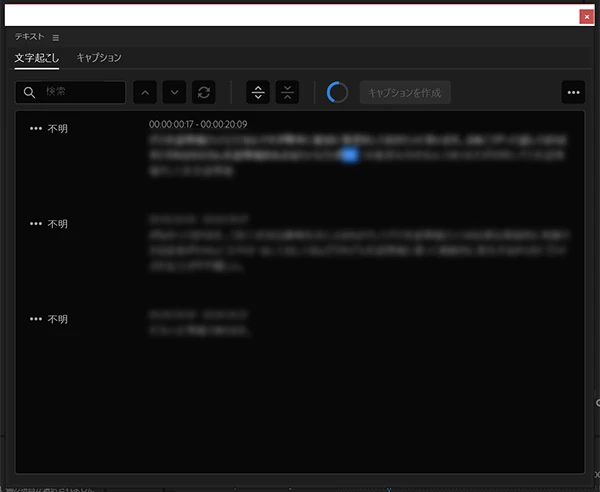The width and height of the screenshot is (600, 492).
Task: Click the circular progress spinner
Action: click(x=337, y=92)
